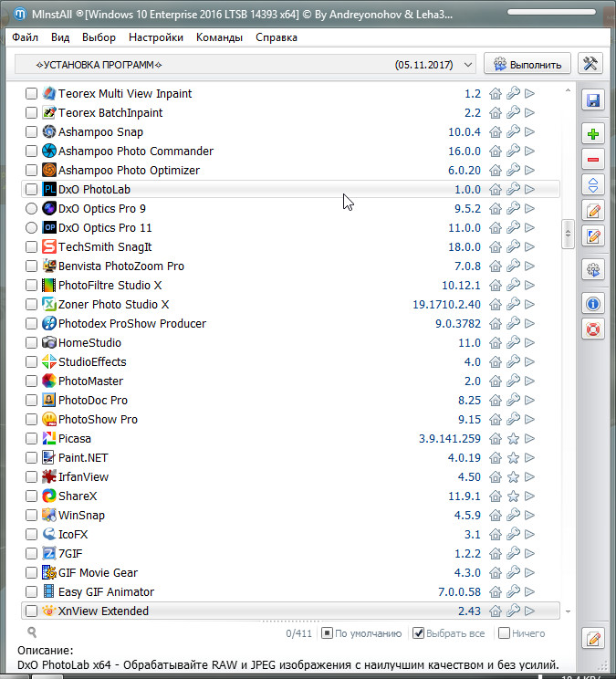This screenshot has height=679, width=616.
Task: Click home icon for IrfanView row
Action: 496,477
